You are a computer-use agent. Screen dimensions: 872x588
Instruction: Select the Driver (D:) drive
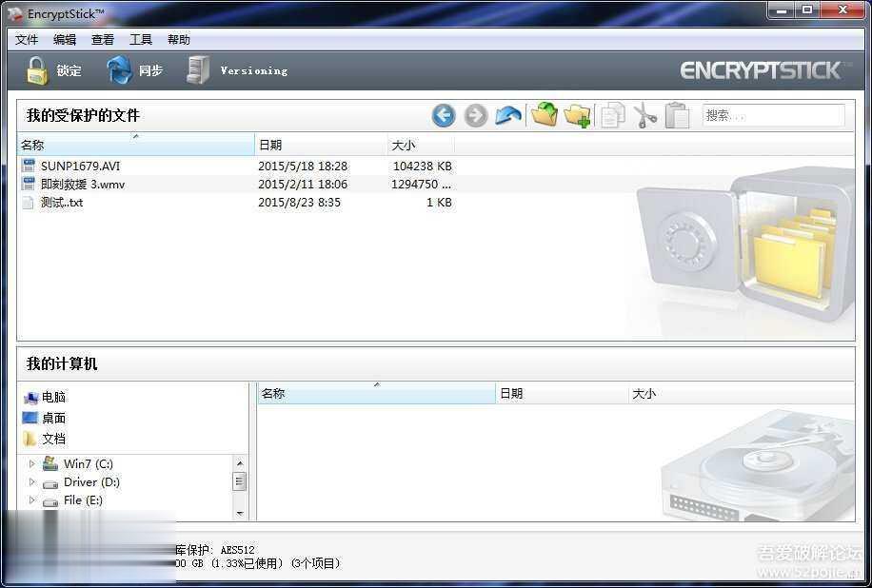click(91, 481)
